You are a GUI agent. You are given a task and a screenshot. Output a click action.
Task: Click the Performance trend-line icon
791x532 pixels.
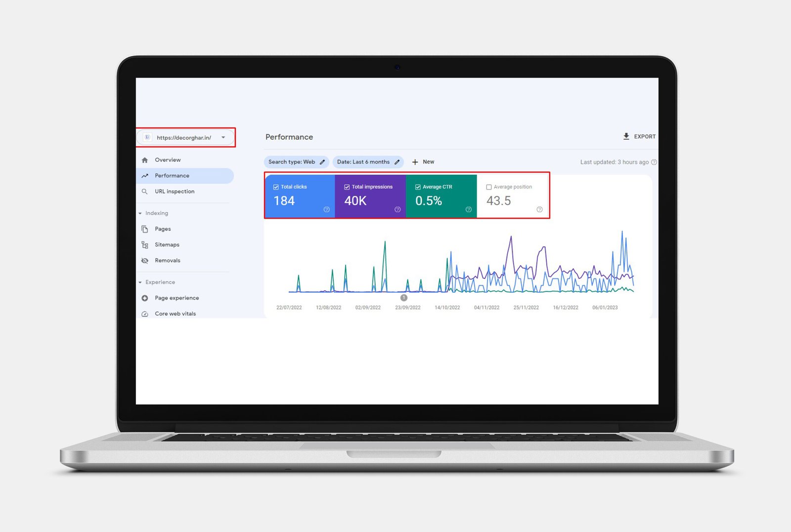(145, 176)
